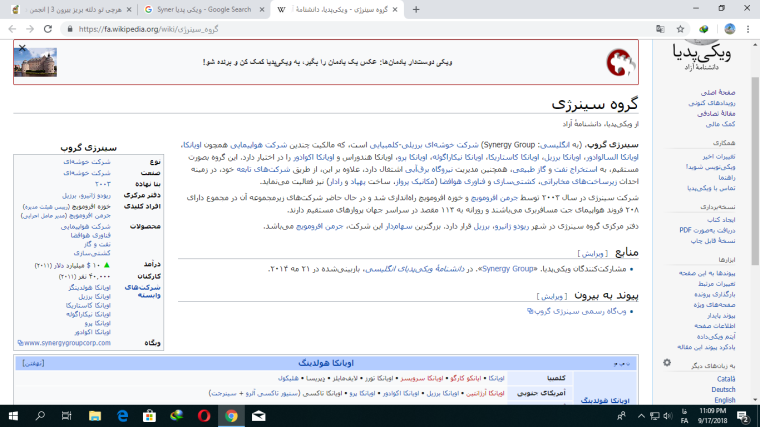
Task: Open www.synergygroupcorp.com link in infobox
Action: (x=64, y=343)
